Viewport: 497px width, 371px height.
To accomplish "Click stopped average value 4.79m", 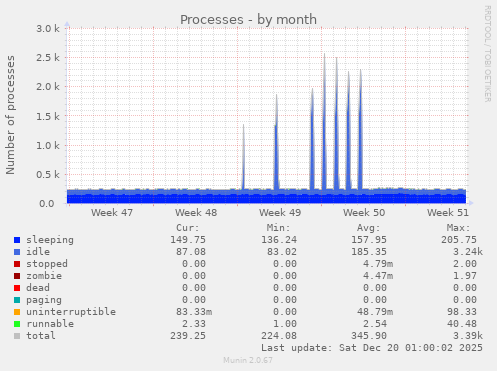I will tap(378, 264).
